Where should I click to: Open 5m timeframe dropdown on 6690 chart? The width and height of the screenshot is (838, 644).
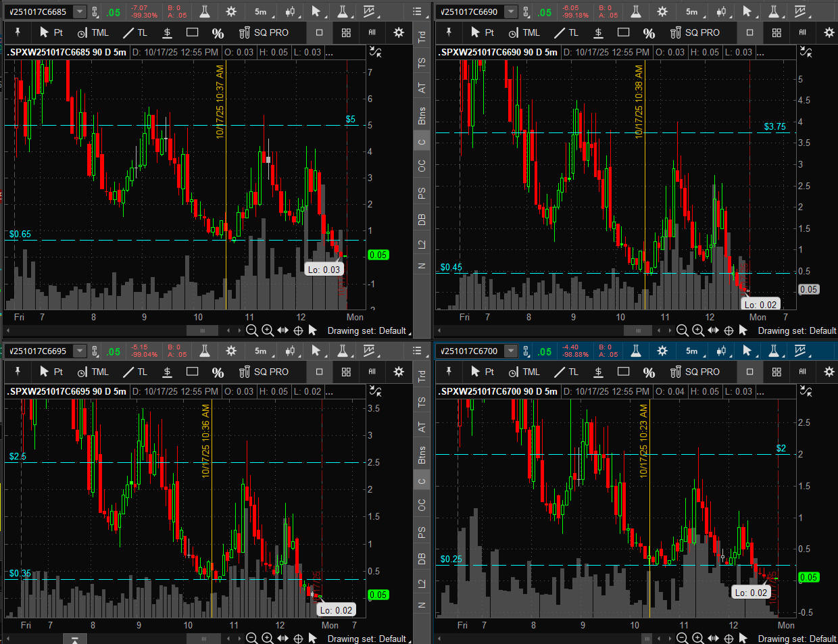(692, 11)
